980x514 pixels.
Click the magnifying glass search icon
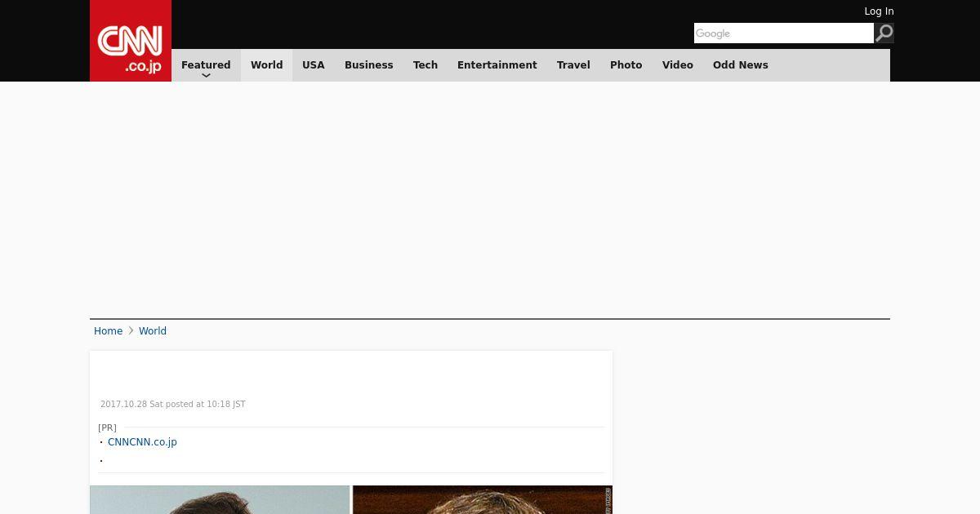[884, 33]
